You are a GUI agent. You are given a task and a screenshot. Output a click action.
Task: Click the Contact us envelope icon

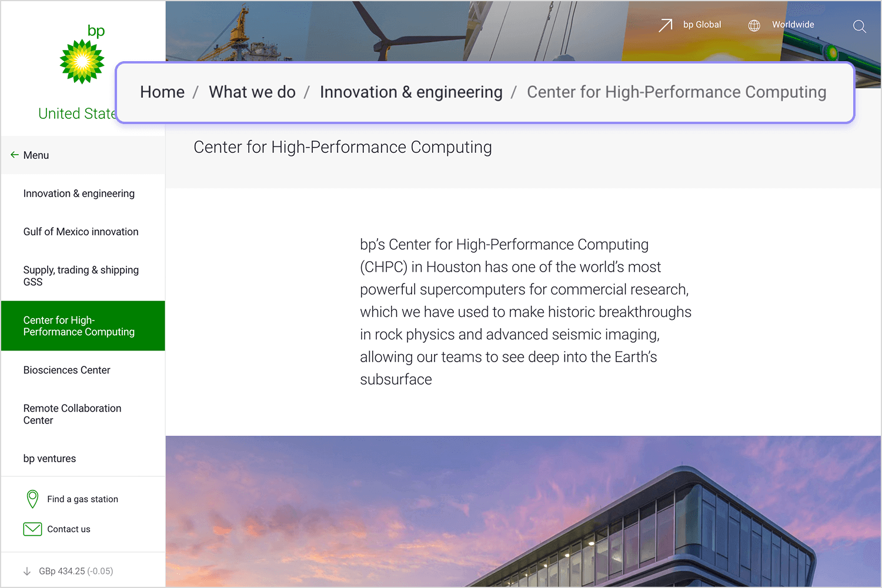32,529
